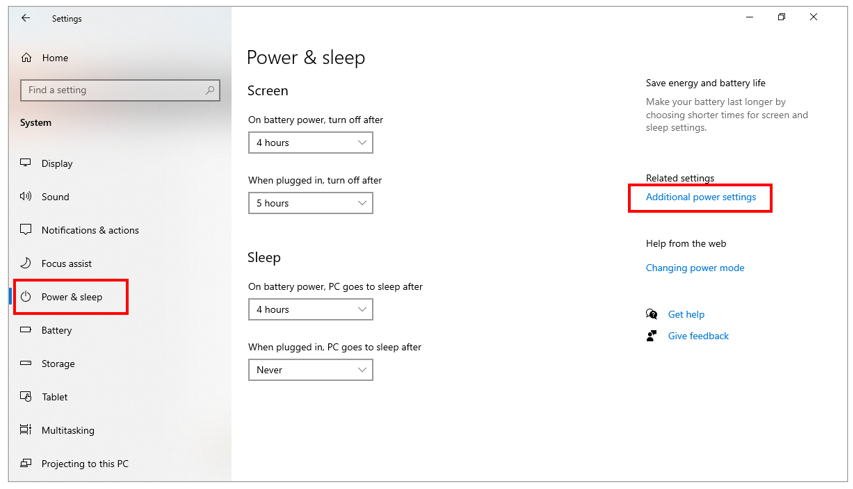This screenshot has height=489, width=853.
Task: Click the Focus assist moon icon
Action: coord(26,263)
